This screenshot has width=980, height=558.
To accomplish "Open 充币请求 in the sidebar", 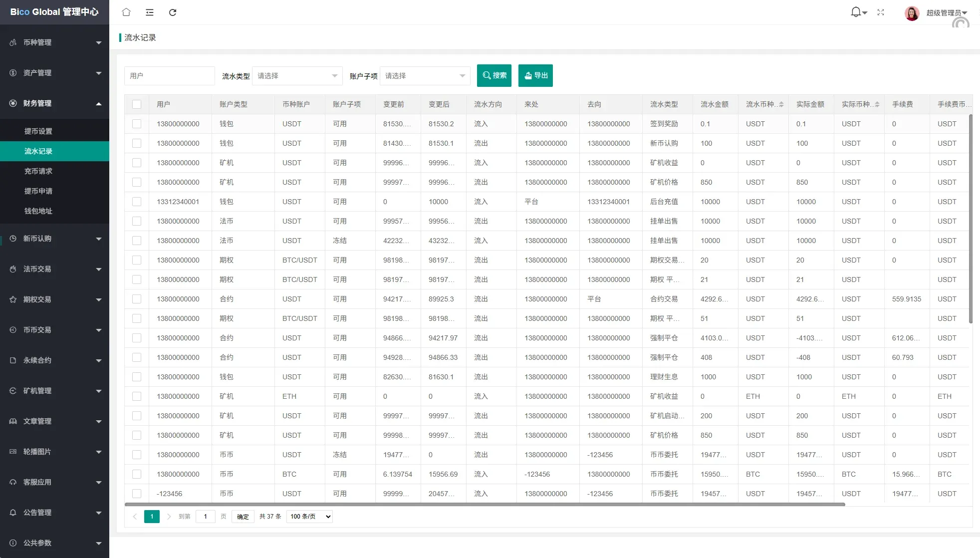I will (x=38, y=171).
